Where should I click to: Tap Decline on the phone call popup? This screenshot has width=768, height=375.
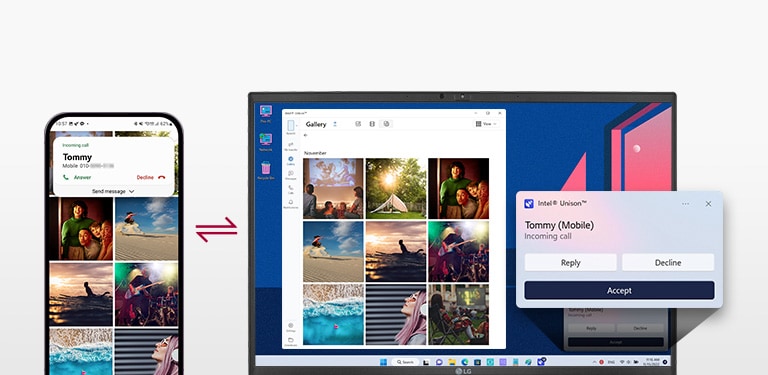point(151,177)
